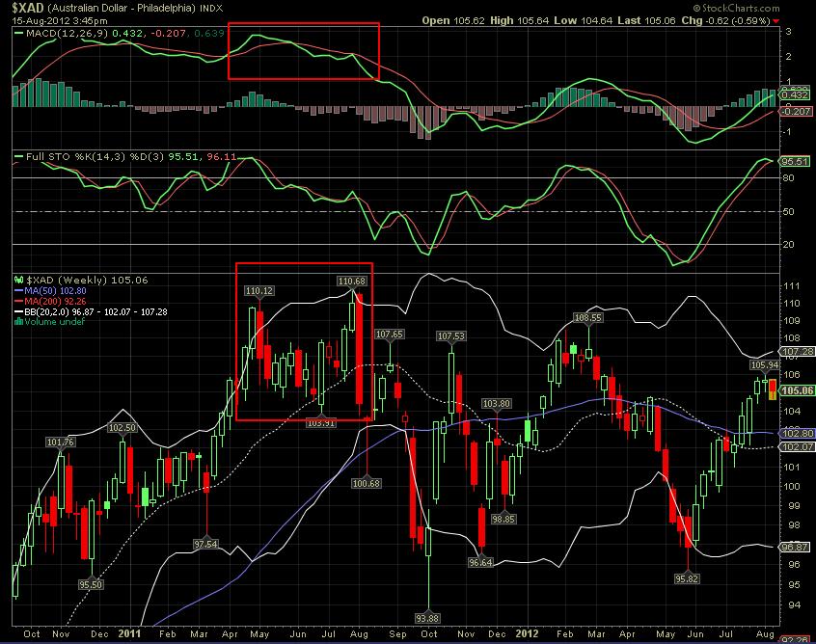Image resolution: width=816 pixels, height=644 pixels.
Task: Click the 80 level on stochastic axis
Action: [x=789, y=178]
